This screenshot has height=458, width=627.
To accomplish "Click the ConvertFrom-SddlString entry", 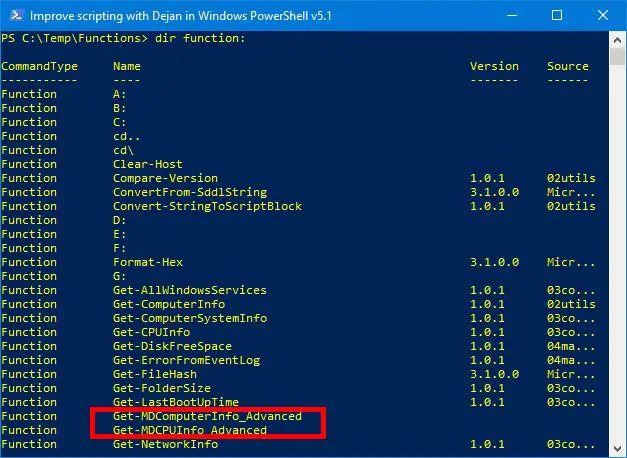I will point(190,192).
